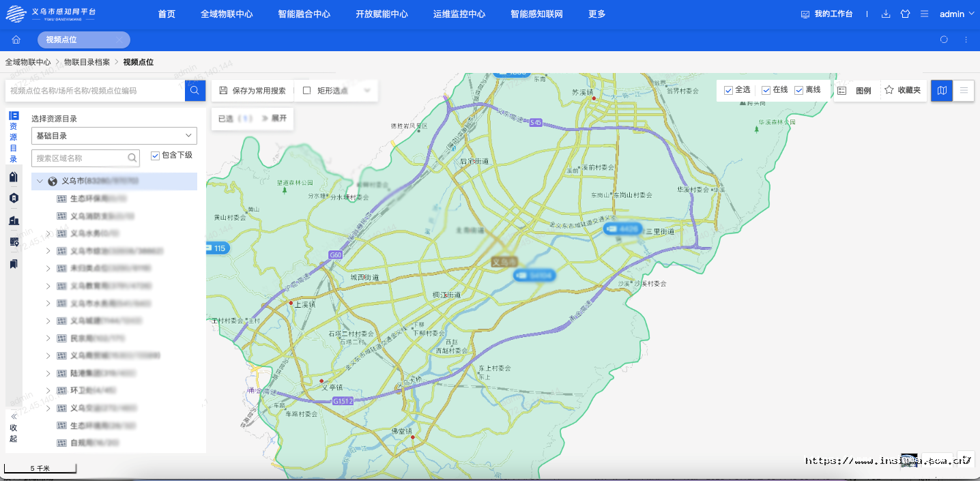Viewport: 980px width, 481px height.
Task: Go to 首页 in the top navigation
Action: 167,13
